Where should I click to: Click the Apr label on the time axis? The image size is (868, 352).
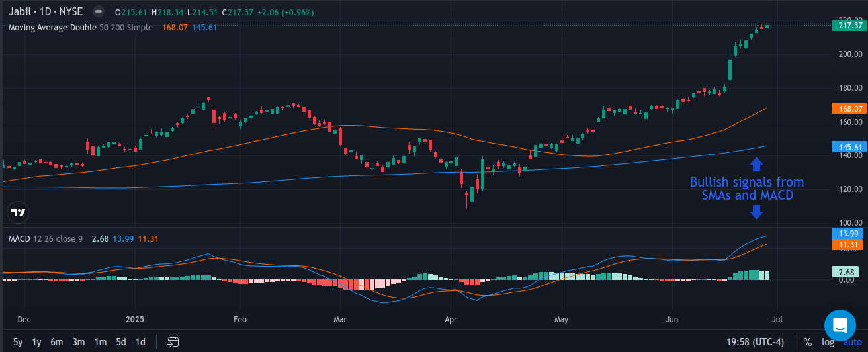(451, 320)
